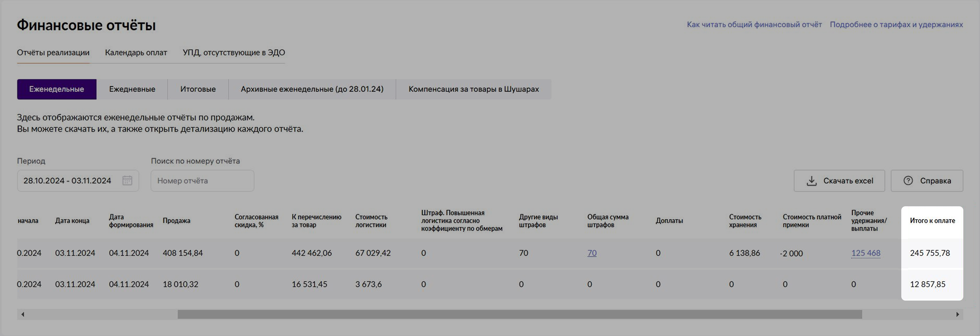The image size is (980, 336).
Task: Click the storage cost 6 138,86
Action: pos(744,253)
